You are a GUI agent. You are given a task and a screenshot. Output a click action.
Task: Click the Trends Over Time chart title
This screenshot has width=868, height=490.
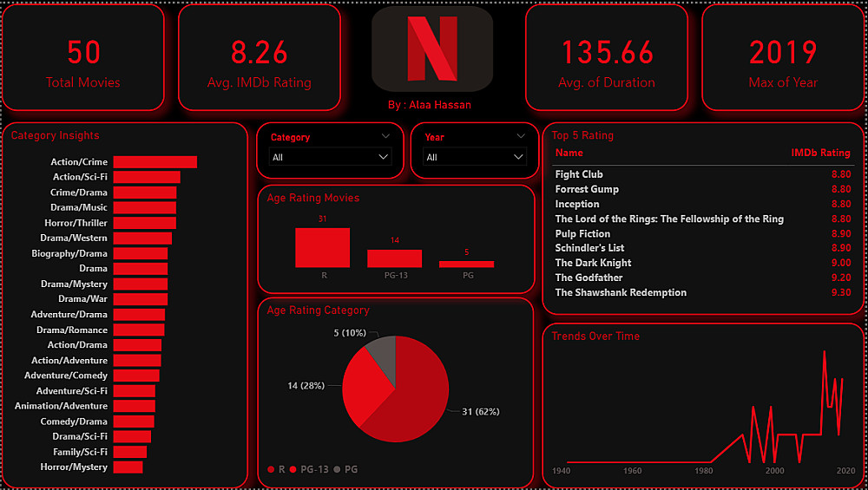[595, 336]
